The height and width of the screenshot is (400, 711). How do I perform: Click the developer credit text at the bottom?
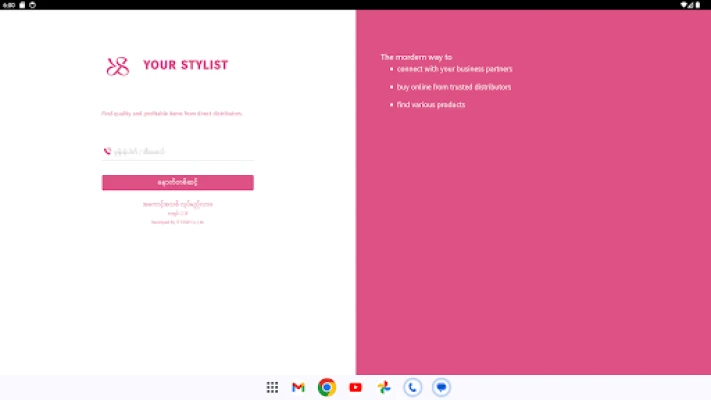click(177, 221)
